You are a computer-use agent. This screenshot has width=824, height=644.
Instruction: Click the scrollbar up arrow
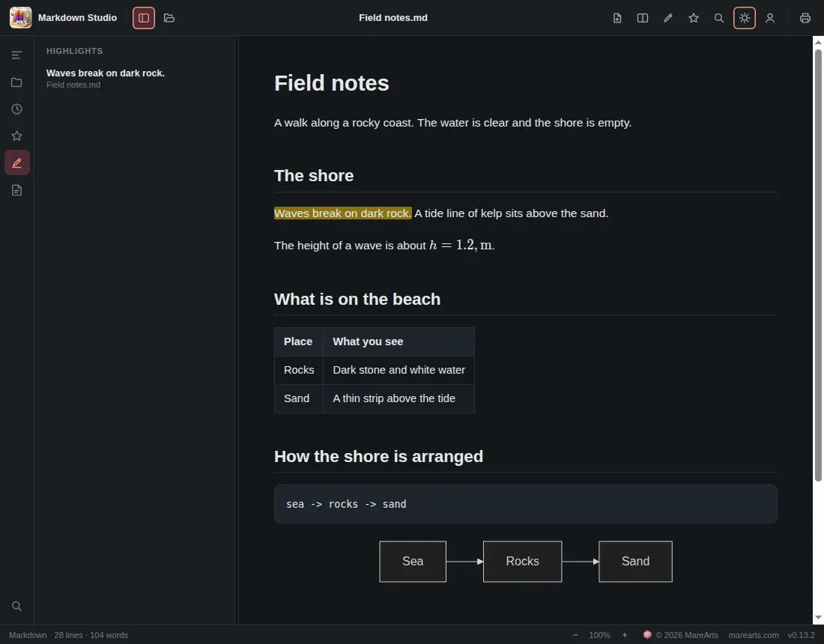tap(818, 42)
